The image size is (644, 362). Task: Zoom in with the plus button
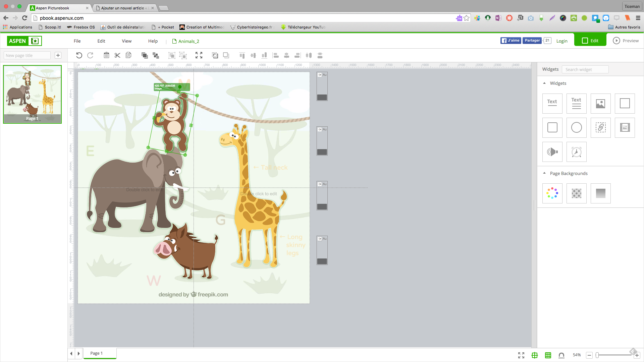point(637,355)
